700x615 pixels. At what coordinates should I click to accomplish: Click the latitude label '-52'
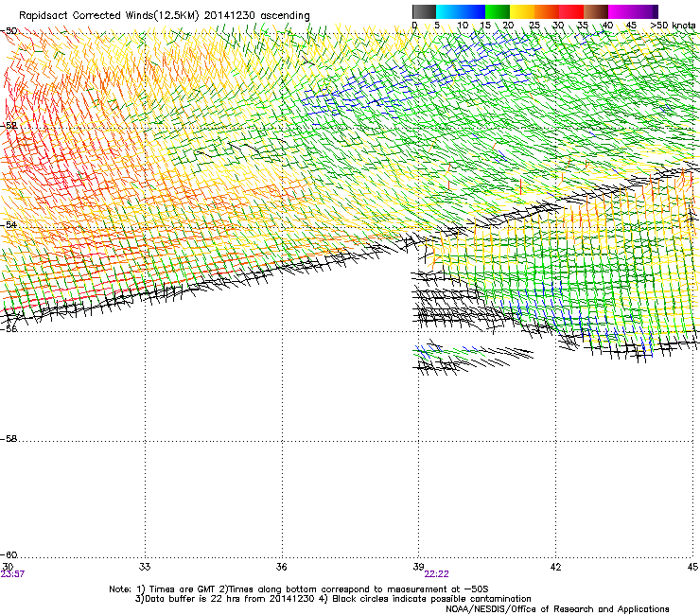(x=9, y=126)
